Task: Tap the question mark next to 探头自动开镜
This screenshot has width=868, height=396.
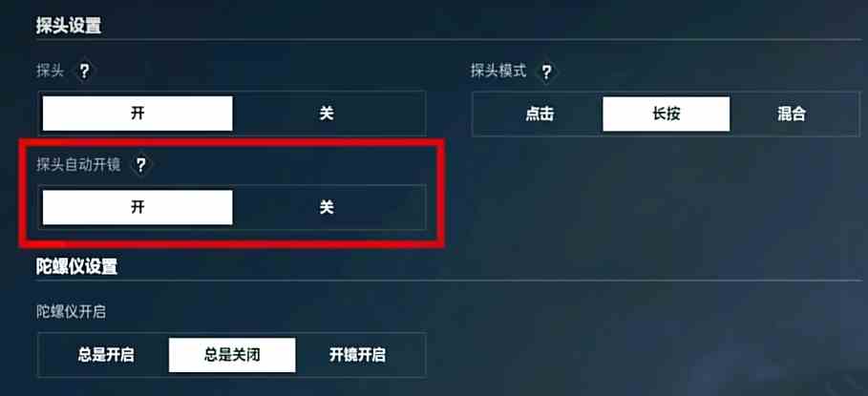Action: click(140, 165)
